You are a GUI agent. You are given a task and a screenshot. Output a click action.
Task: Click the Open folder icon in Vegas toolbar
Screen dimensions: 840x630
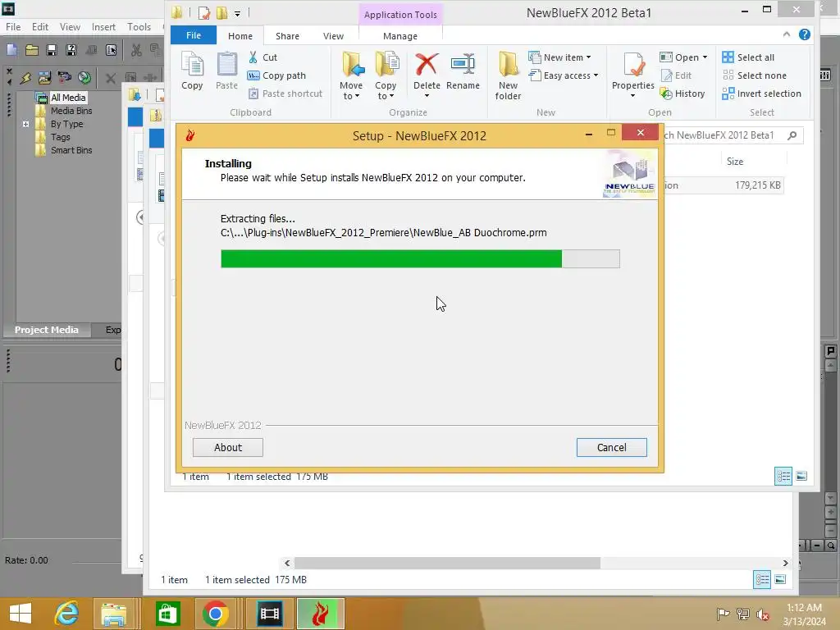[32, 50]
